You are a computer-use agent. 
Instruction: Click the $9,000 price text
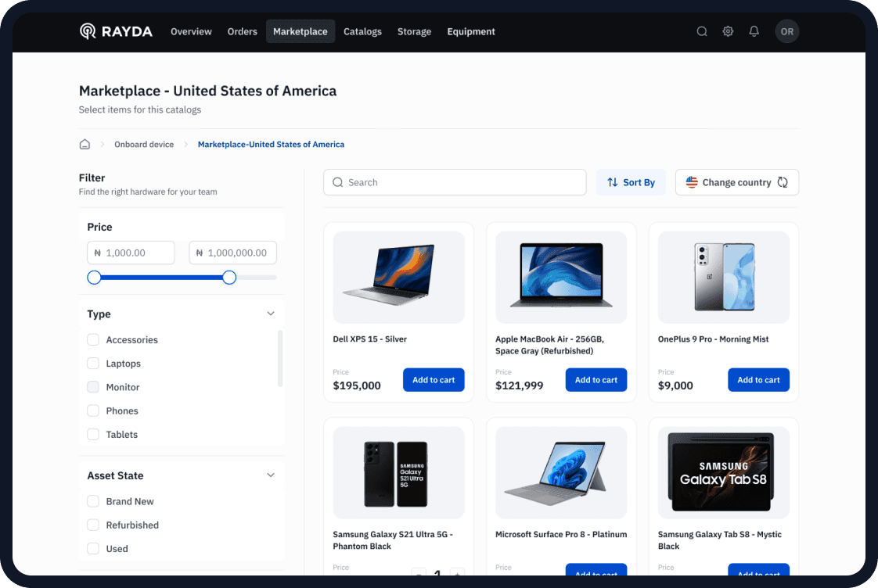pyautogui.click(x=675, y=385)
